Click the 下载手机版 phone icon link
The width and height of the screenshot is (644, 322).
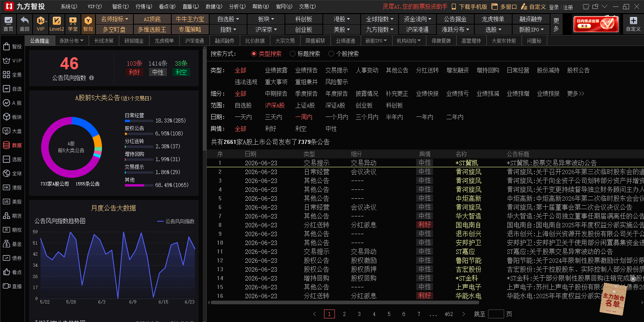(x=469, y=7)
